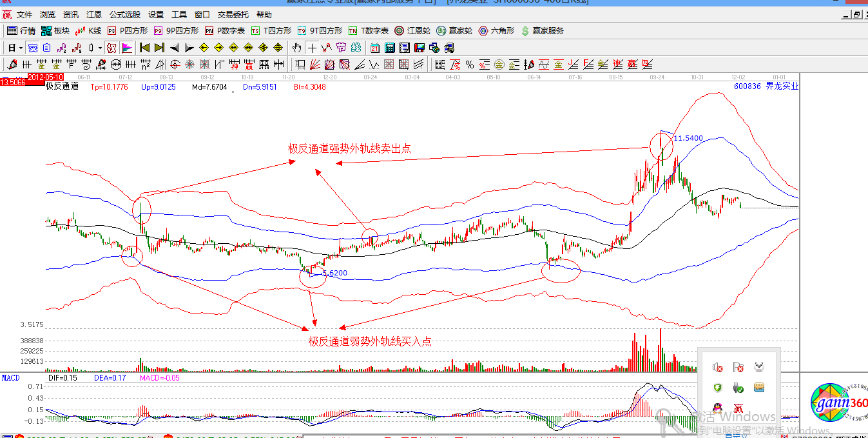
Task: Click the percent % line tool
Action: click(x=470, y=65)
